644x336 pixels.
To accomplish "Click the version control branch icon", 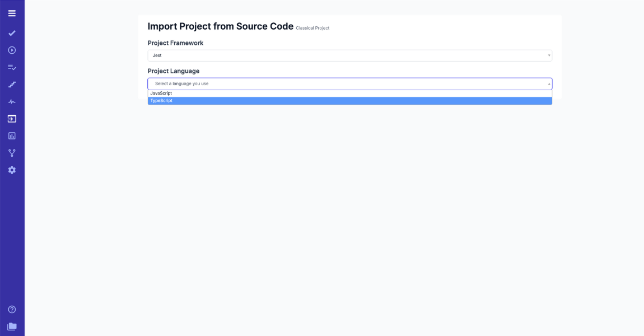I will (12, 152).
